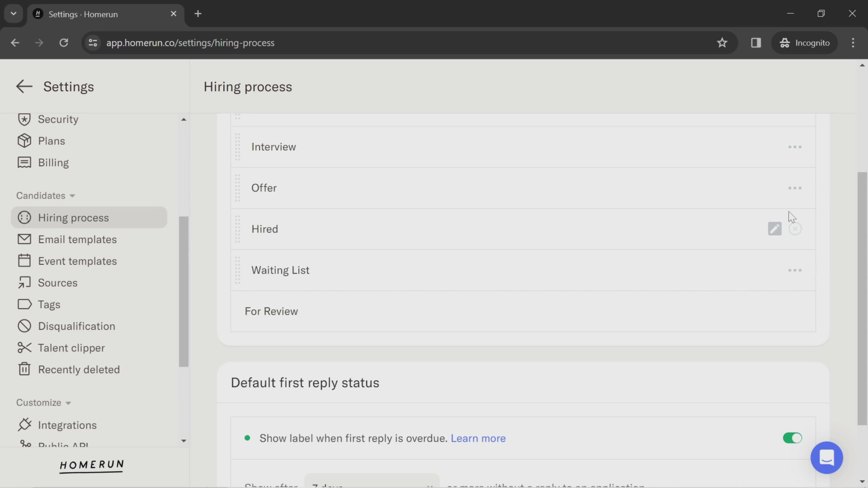This screenshot has height=488, width=868.
Task: Click the Tags label icon
Action: coord(24,304)
